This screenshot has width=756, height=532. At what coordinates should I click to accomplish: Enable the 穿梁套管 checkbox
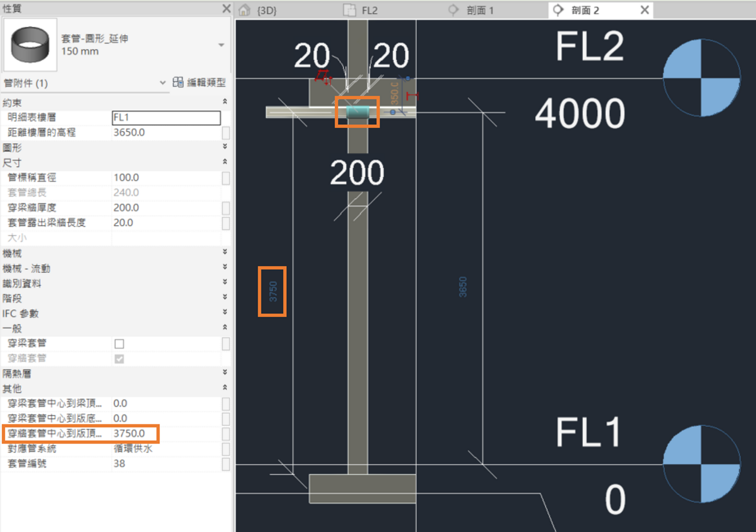click(119, 344)
